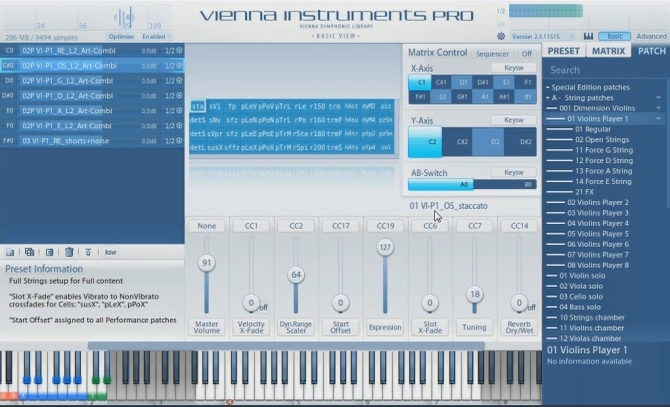Click output icon on F0 E_L2 slot
The height and width of the screenshot is (407, 670).
(179, 126)
